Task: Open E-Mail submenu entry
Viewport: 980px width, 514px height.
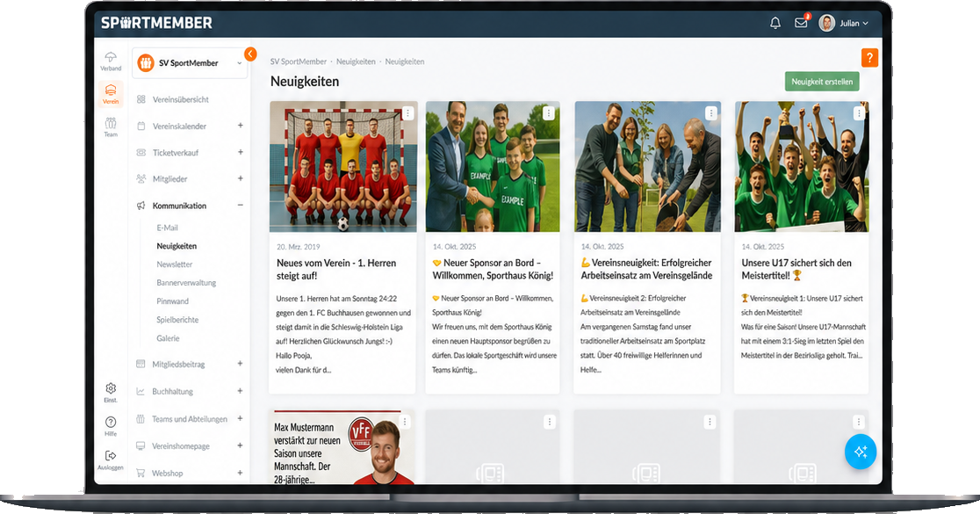Action: pyautogui.click(x=168, y=228)
